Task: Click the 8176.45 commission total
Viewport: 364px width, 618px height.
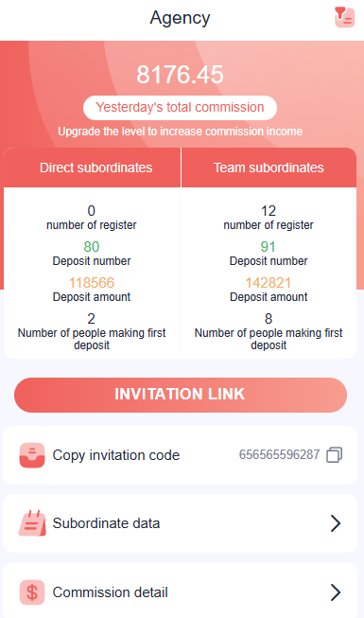Action: click(180, 75)
